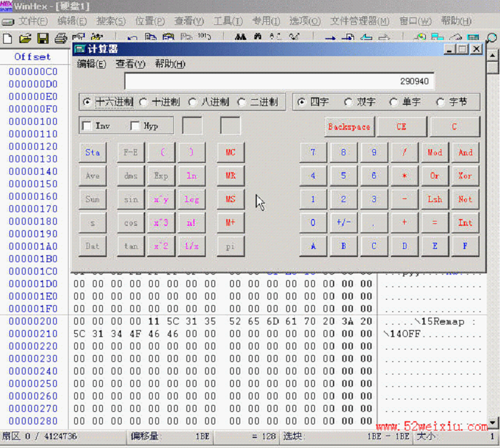The width and height of the screenshot is (500, 448).
Task: Open calculator's 帮助(H) menu
Action: (x=170, y=64)
